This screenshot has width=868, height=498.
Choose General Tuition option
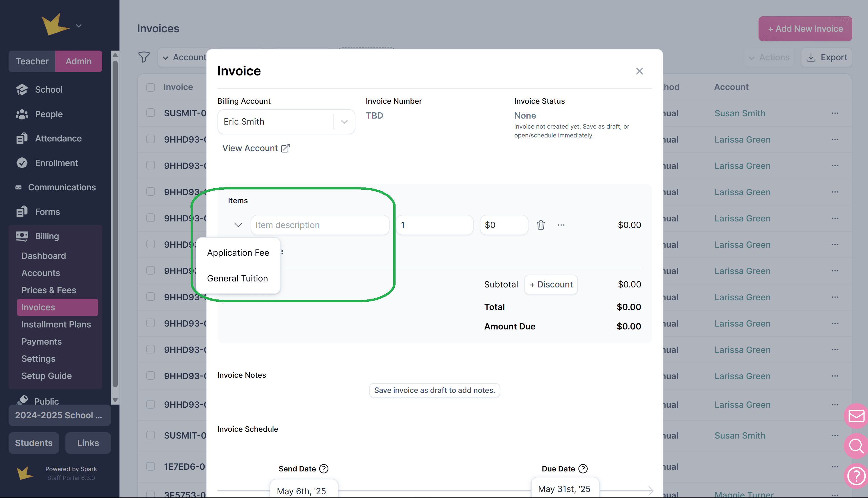pos(238,278)
